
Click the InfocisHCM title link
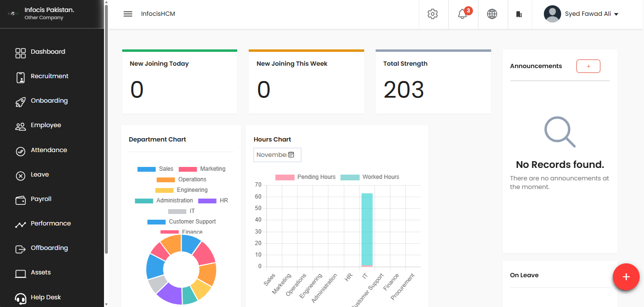click(x=158, y=14)
